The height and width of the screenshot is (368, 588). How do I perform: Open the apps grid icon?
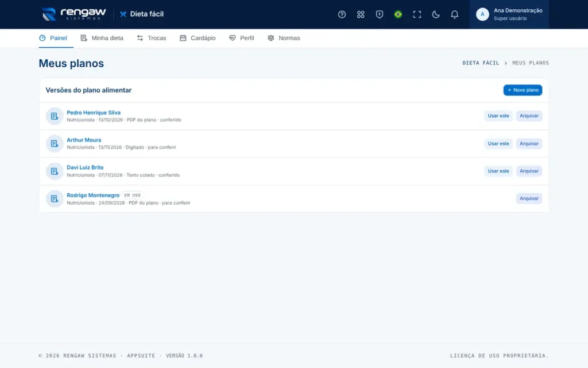point(361,14)
